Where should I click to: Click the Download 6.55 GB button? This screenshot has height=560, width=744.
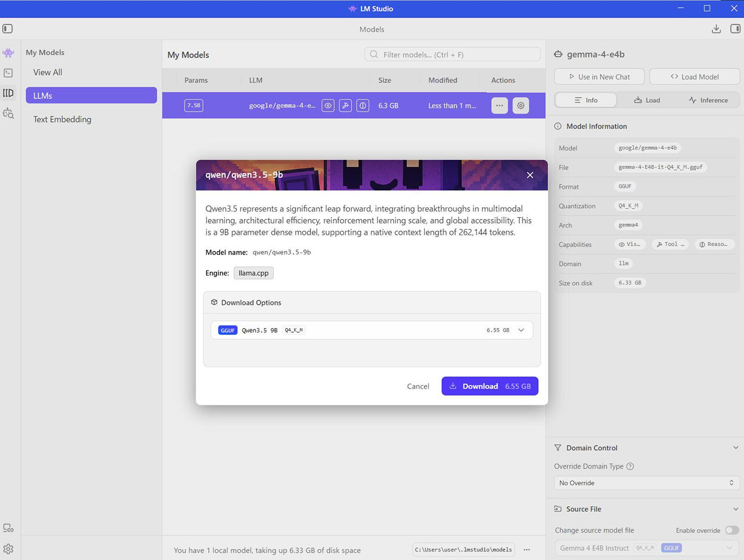pos(489,386)
